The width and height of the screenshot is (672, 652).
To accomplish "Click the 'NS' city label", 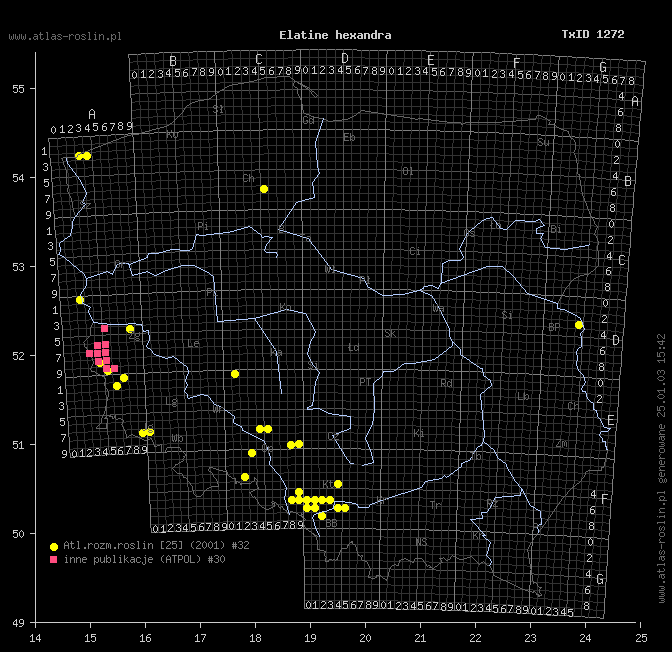I will [421, 542].
